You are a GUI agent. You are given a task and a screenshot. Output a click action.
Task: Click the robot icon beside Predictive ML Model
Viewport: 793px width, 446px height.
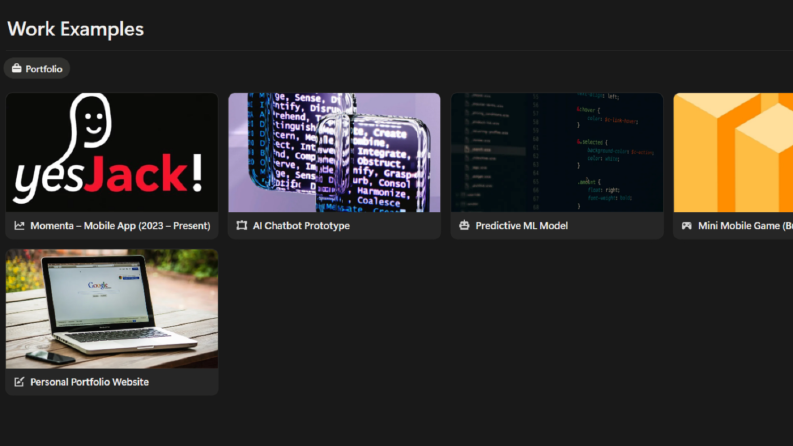coord(464,226)
